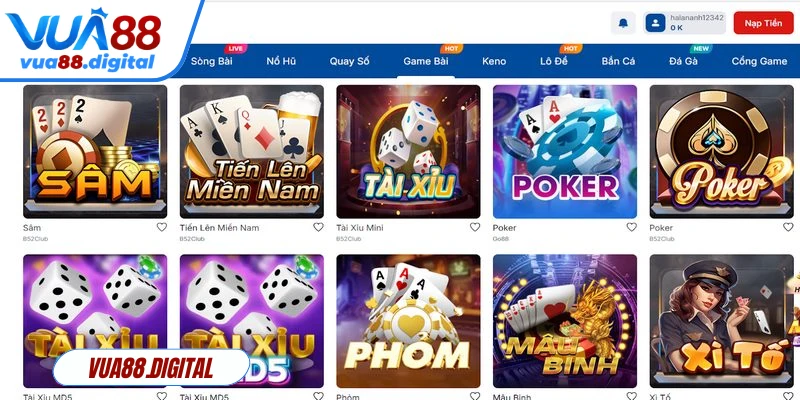The image size is (800, 400).
Task: Open Cổng Game menu
Action: [759, 61]
